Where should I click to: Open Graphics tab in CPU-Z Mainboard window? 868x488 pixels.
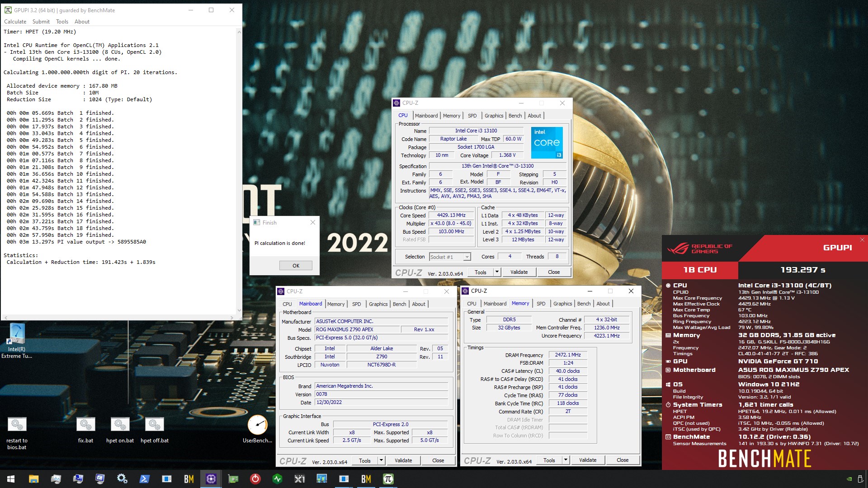[x=378, y=304]
